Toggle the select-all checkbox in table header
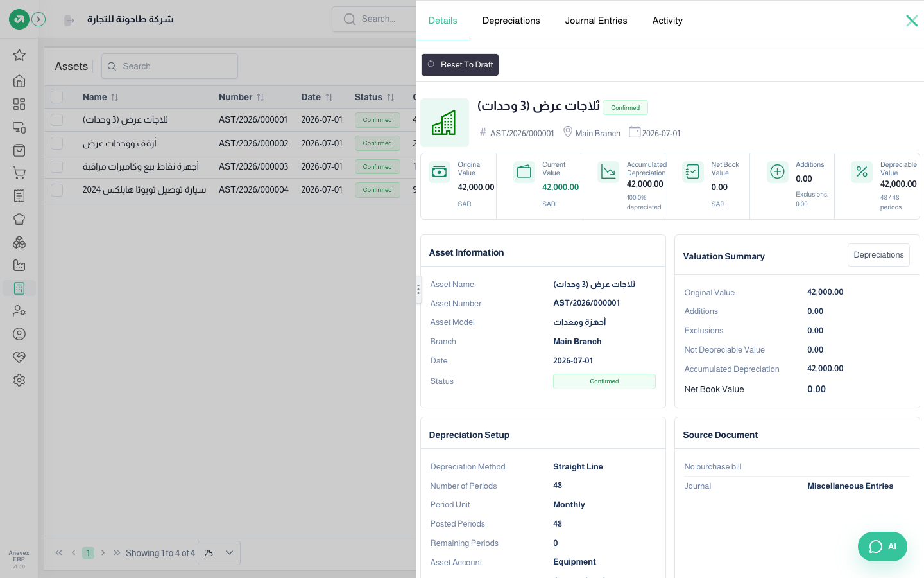924x578 pixels. [57, 97]
